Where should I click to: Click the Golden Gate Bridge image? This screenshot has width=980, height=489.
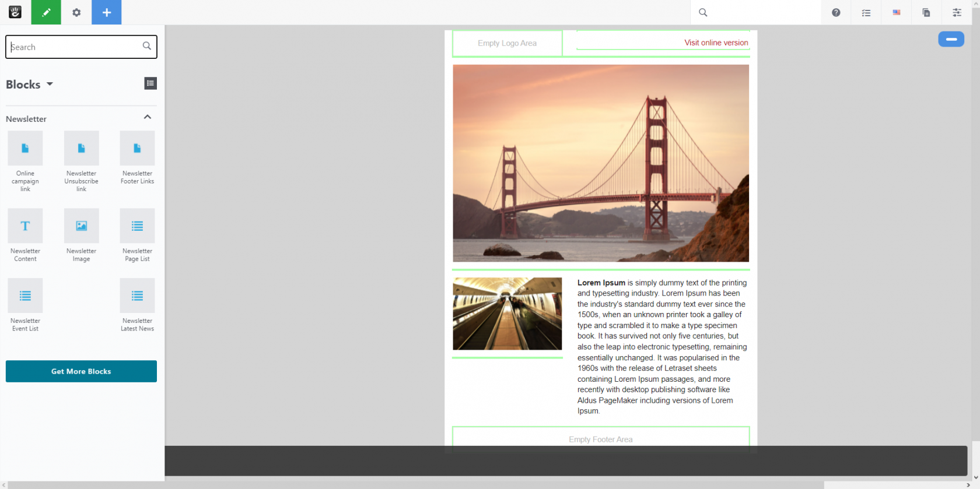600,163
